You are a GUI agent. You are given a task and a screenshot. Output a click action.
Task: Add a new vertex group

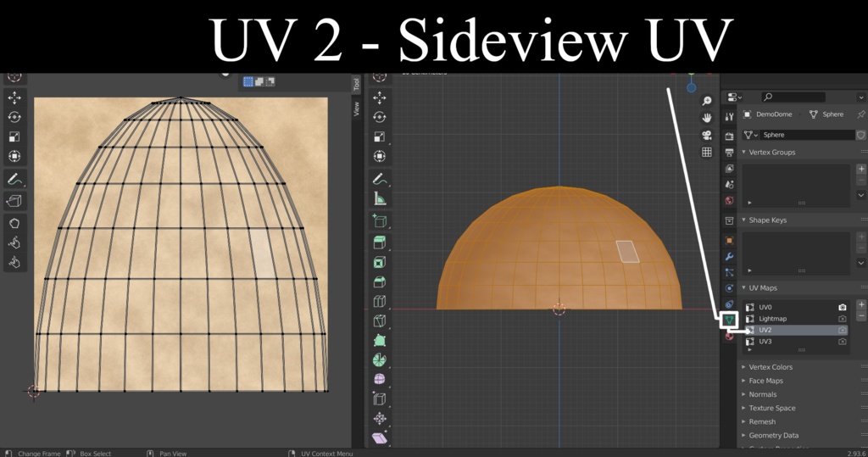coord(861,169)
